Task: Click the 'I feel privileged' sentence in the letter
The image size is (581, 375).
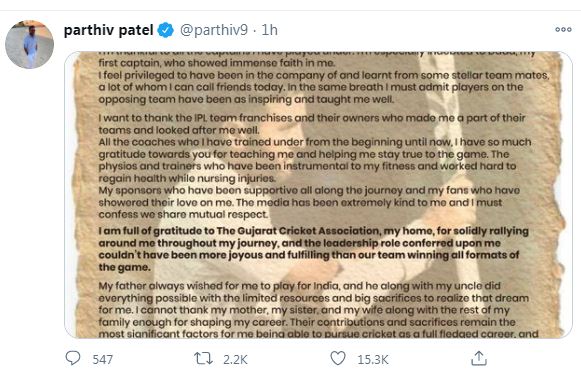Action: click(323, 87)
